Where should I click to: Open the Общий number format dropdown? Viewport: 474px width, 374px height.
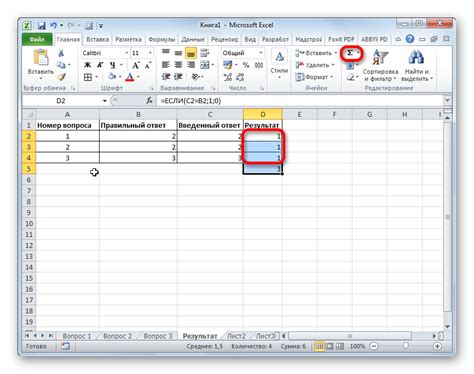(x=261, y=53)
